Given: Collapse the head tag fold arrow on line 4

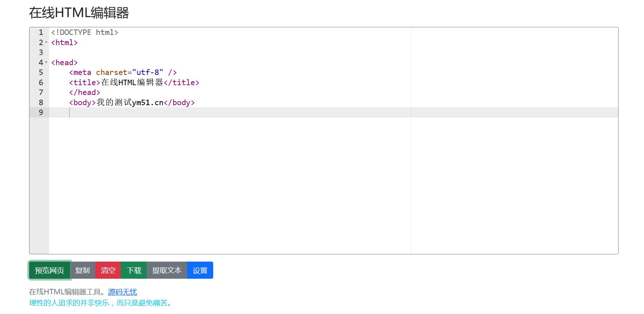Looking at the screenshot, I should tap(46, 63).
